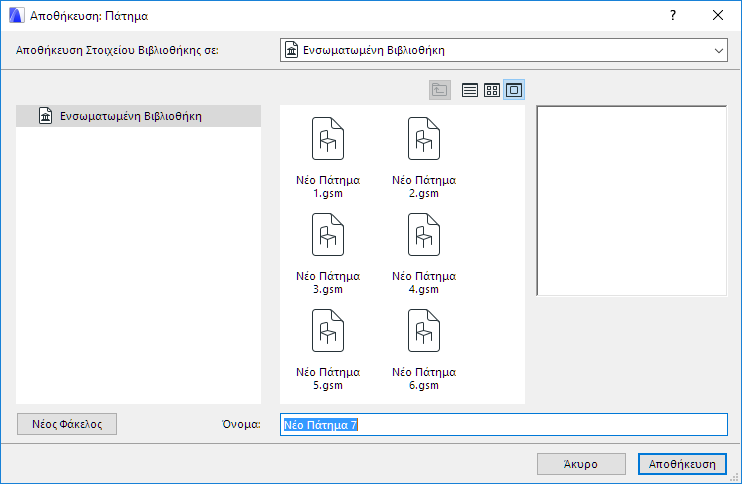Viewport: 742px width, 484px height.
Task: Select Ενσωματωμένη Βιβλιοθήκη in folder tree
Action: coord(138,116)
